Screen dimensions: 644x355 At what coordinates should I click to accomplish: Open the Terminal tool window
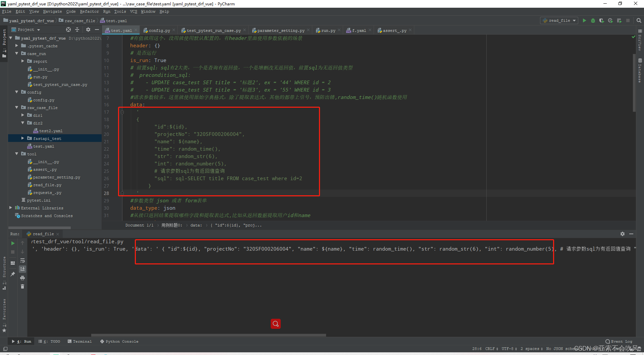point(79,342)
